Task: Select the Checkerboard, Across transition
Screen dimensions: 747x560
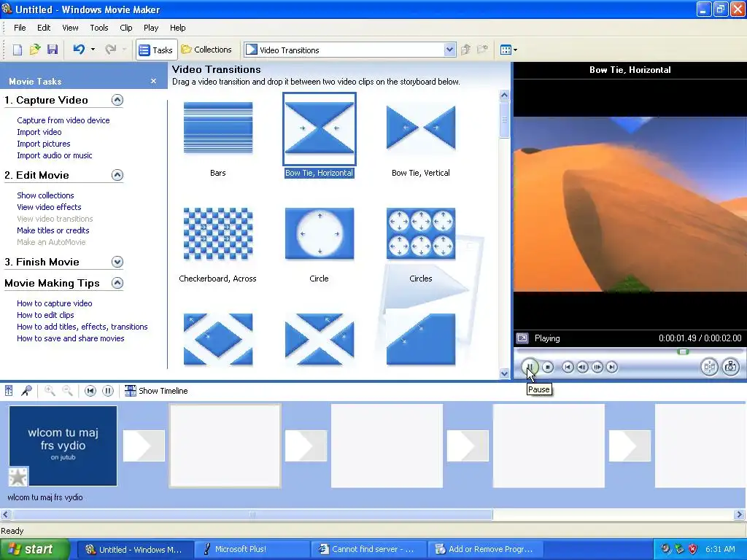Action: pos(218,234)
